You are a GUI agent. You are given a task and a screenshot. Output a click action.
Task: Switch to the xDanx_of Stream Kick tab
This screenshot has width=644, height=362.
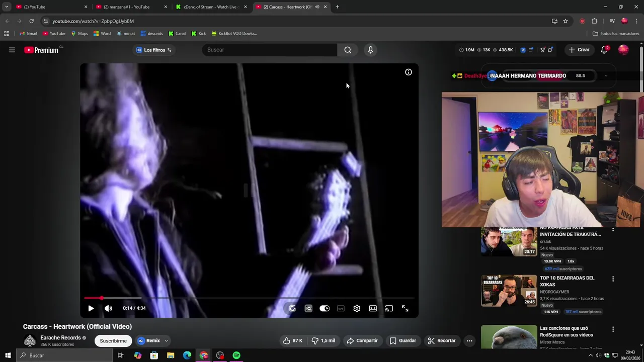pyautogui.click(x=211, y=7)
